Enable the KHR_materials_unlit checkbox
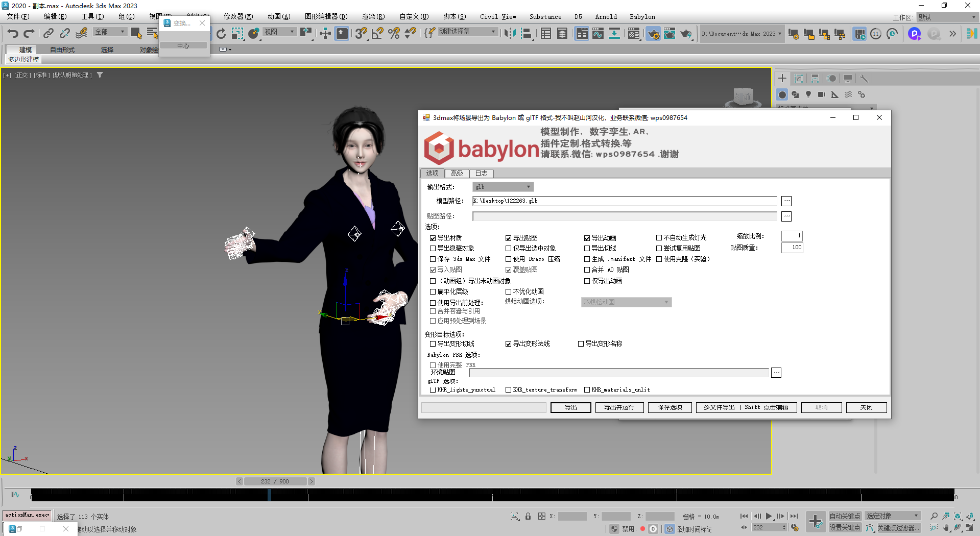 click(587, 390)
